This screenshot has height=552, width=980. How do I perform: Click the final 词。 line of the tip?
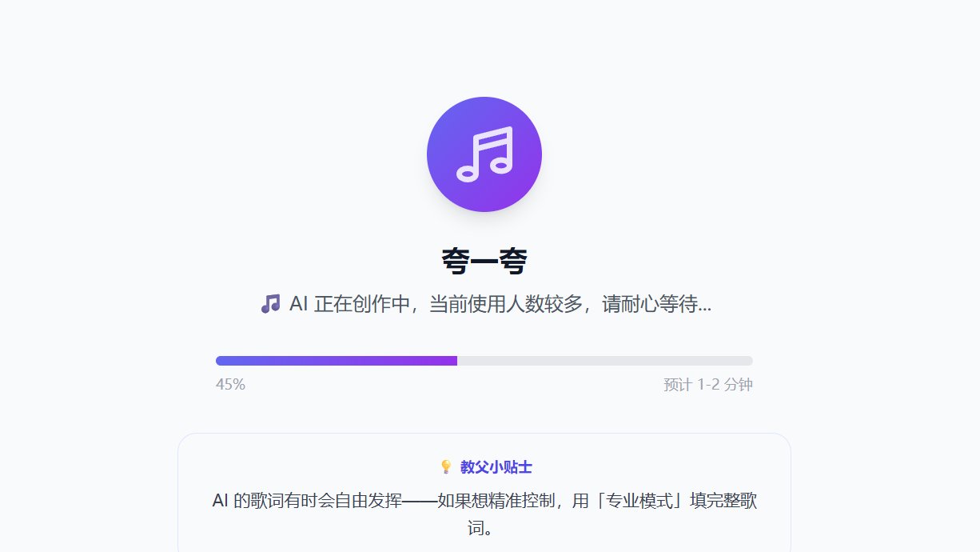point(484,529)
